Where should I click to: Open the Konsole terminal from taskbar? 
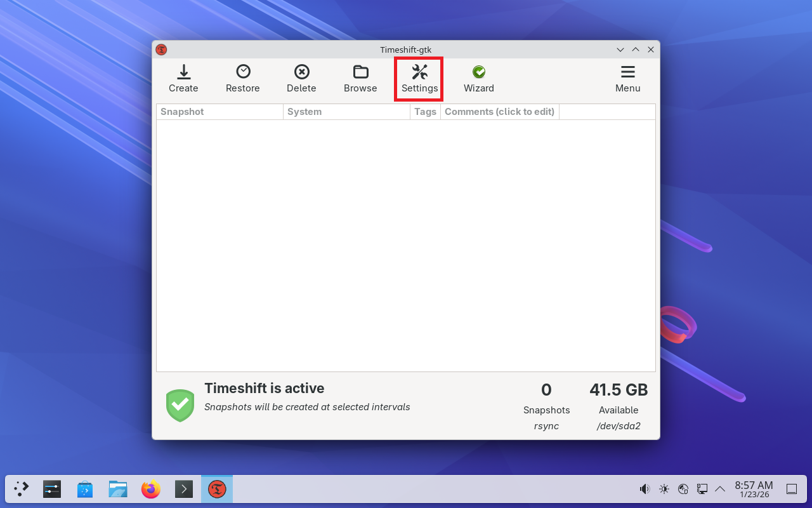pyautogui.click(x=184, y=489)
